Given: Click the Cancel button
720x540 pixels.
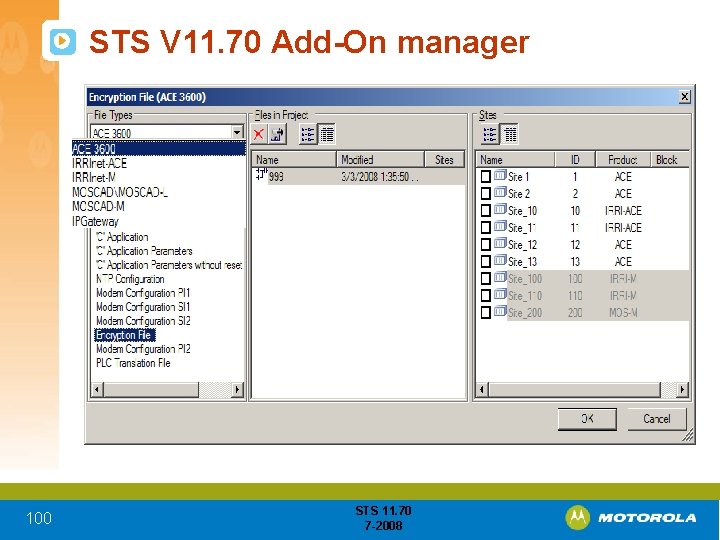Looking at the screenshot, I should (x=657, y=419).
